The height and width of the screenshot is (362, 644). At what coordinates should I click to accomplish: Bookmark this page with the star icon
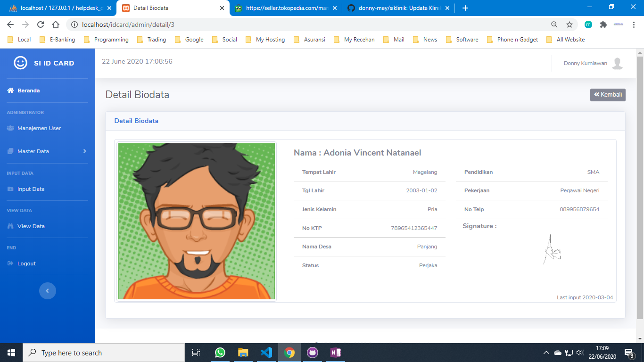coord(570,25)
